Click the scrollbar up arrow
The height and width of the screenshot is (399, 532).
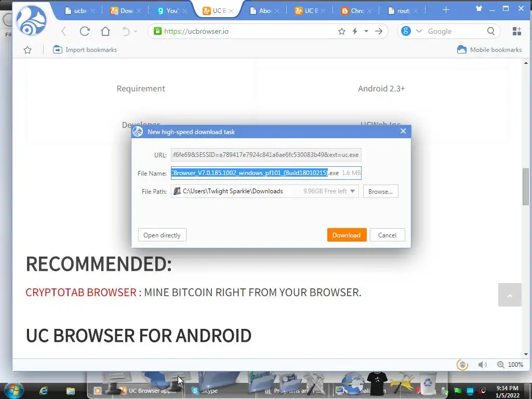[x=526, y=63]
